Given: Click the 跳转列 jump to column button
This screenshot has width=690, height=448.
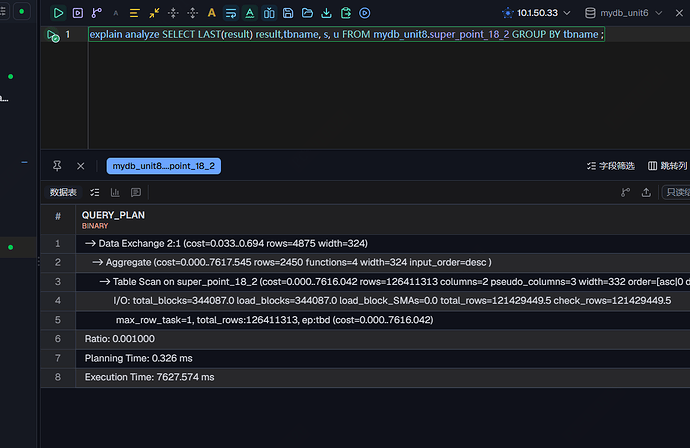Looking at the screenshot, I should pos(668,166).
